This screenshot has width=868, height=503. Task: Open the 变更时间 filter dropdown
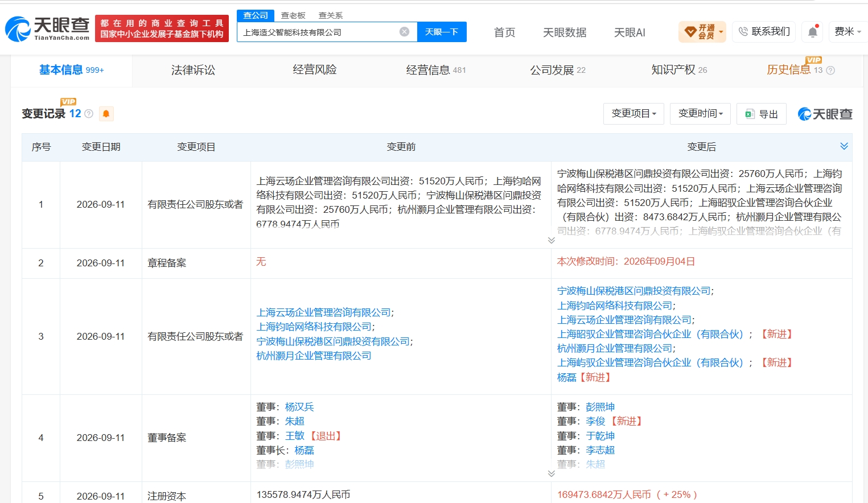[701, 114]
